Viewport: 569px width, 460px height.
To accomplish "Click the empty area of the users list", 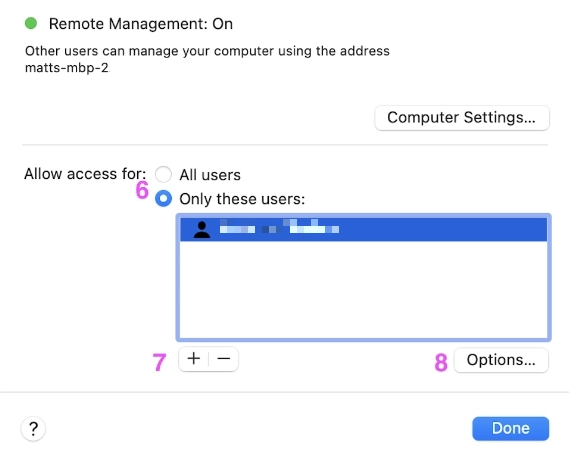I will (x=364, y=289).
